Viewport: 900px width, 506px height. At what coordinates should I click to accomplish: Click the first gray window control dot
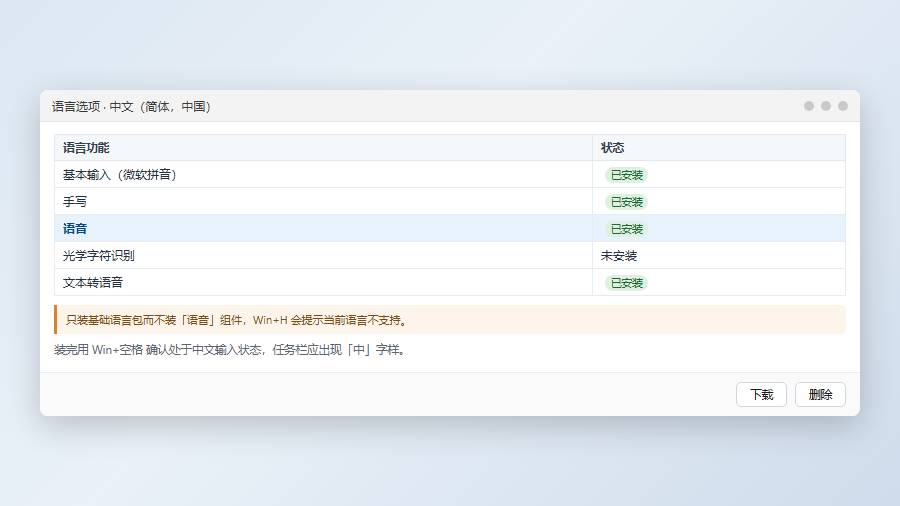pos(809,106)
